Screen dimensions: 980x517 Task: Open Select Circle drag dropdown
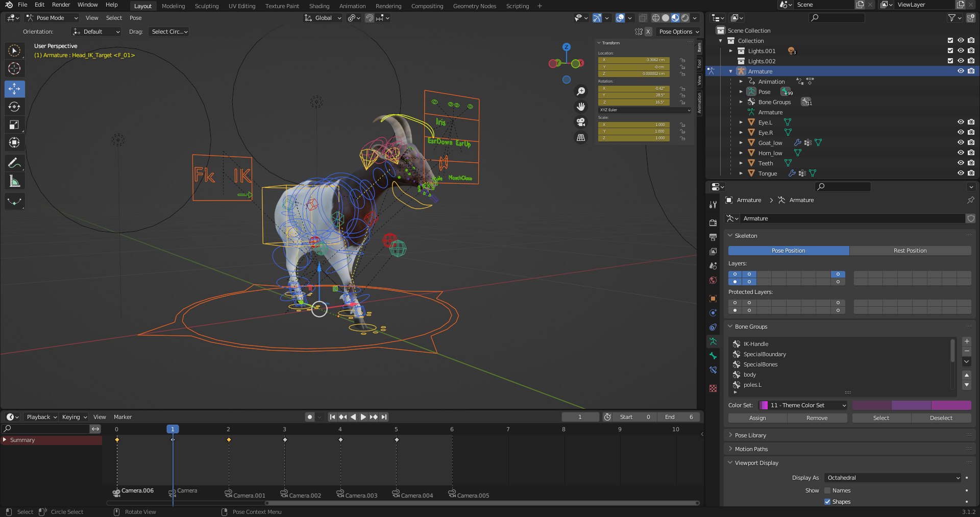[x=169, y=32]
